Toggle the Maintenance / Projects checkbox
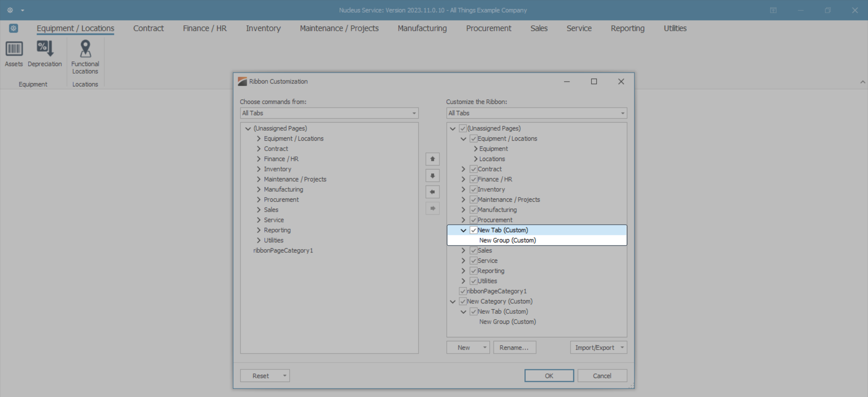 (x=473, y=200)
